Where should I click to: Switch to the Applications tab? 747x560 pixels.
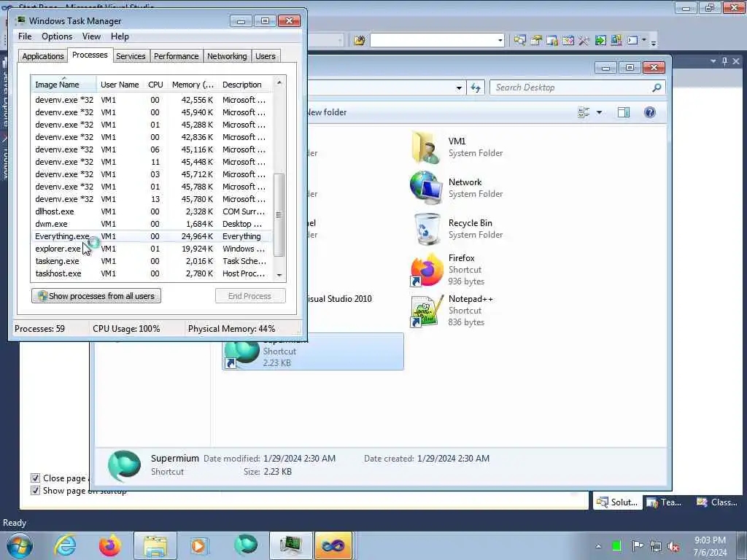click(x=43, y=56)
